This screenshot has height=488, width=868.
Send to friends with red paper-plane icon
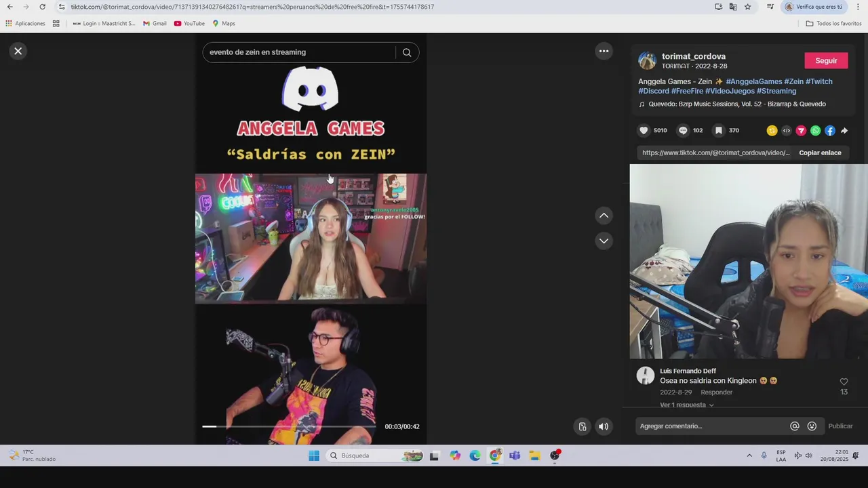pos(801,131)
